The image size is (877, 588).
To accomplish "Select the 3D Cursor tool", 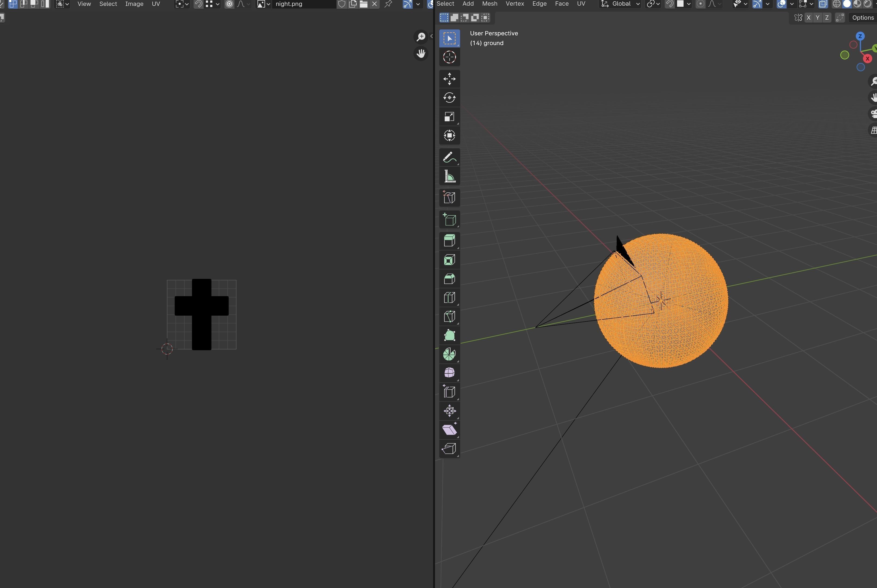I will tap(449, 57).
